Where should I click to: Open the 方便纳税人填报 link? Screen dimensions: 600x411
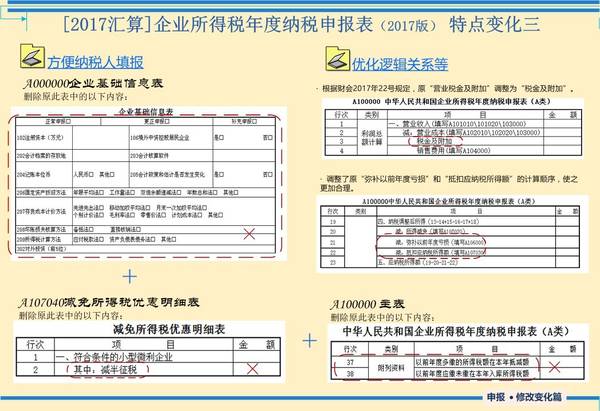(96, 62)
